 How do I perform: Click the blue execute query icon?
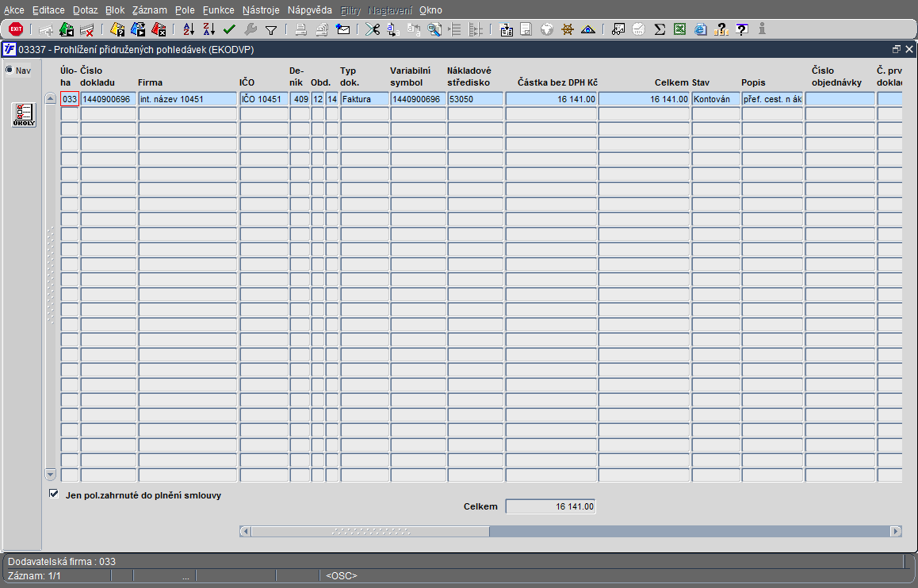coord(138,29)
